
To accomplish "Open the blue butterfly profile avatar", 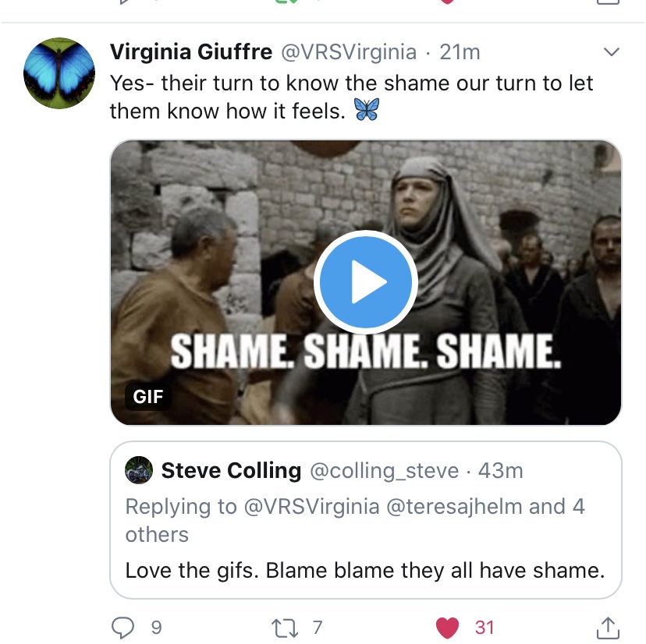I will 59,73.
